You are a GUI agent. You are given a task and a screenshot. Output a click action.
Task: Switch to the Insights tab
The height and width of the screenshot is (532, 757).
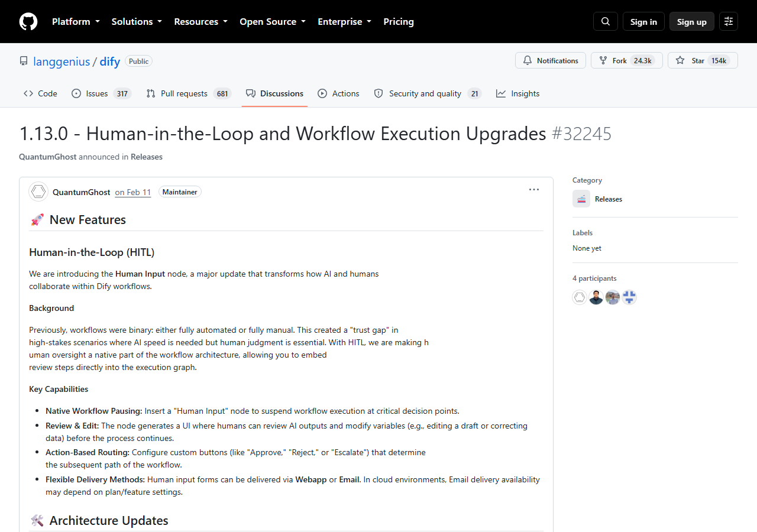[x=517, y=93]
